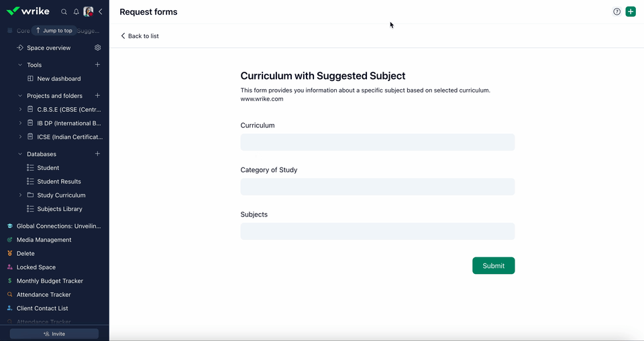Collapse the sidebar with the chevron

[x=100, y=11]
